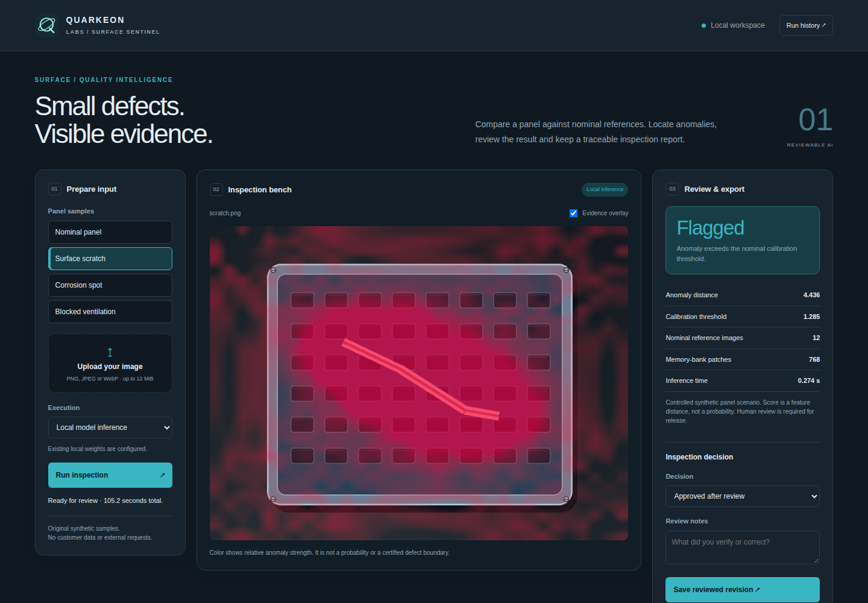Click the upload arrow icon
The height and width of the screenshot is (603, 868).
point(110,352)
